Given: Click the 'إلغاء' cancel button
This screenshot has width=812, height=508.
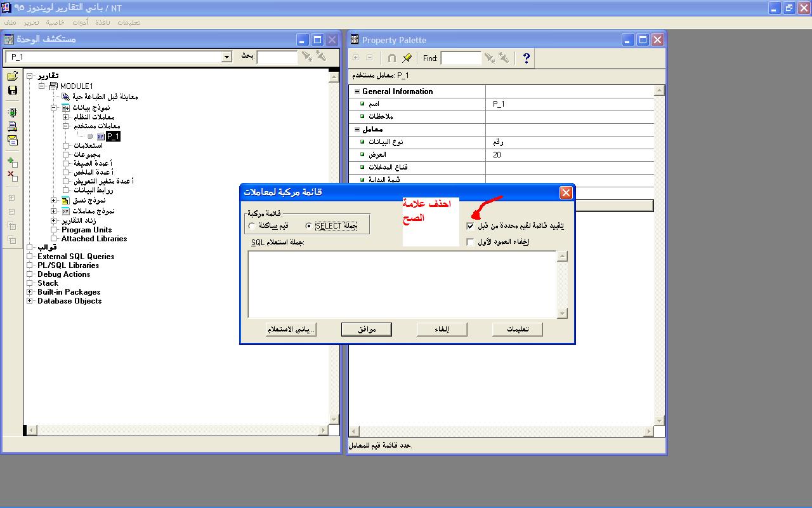Looking at the screenshot, I should pos(442,330).
